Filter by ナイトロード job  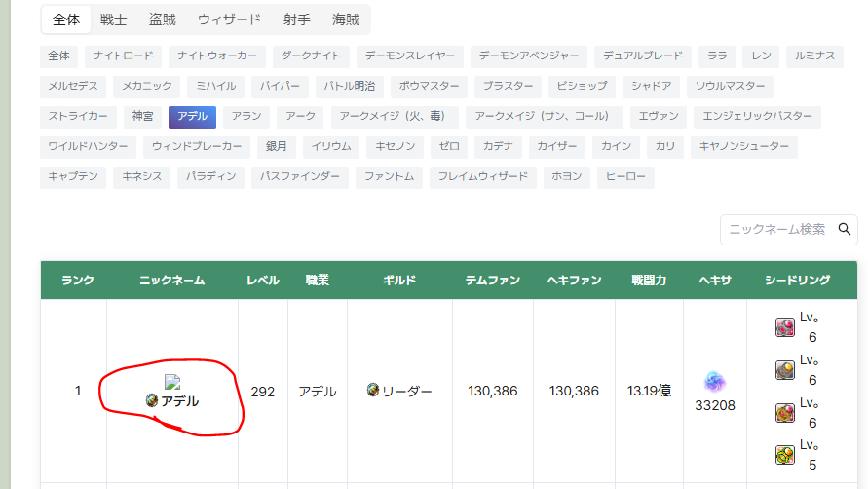(x=123, y=56)
